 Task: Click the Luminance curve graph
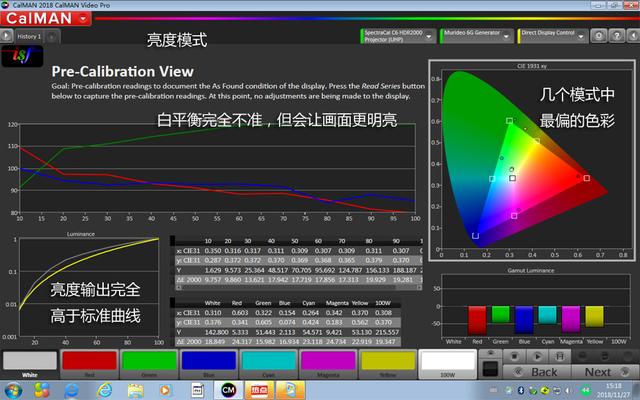pyautogui.click(x=89, y=287)
